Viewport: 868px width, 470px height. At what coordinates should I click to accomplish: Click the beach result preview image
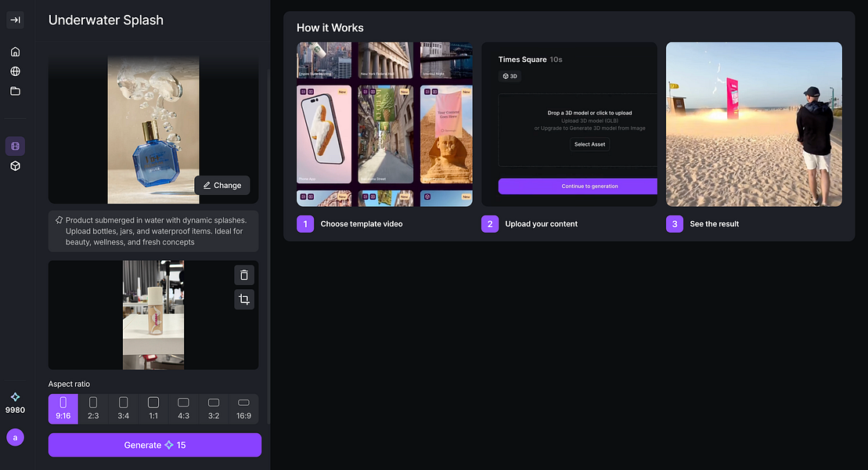(x=754, y=124)
